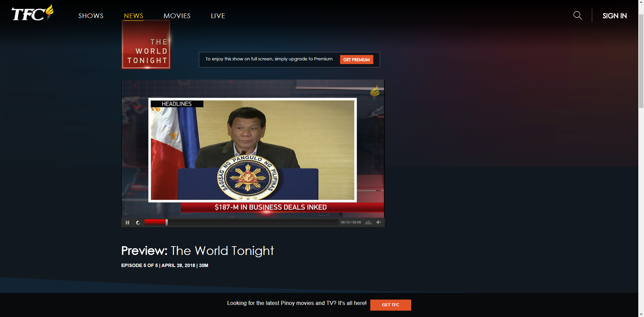Image resolution: width=644 pixels, height=317 pixels.
Task: Click the scrollbar down arrow
Action: (x=641, y=314)
